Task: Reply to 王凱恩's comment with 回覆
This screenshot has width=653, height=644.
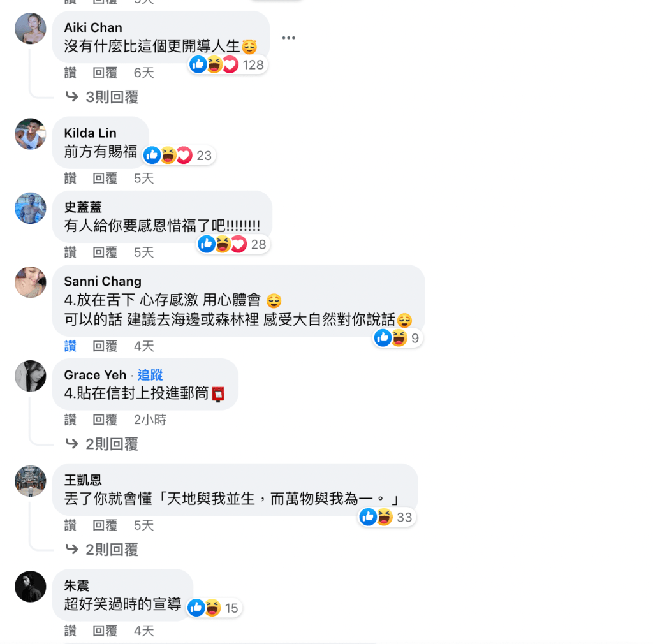Action: tap(105, 525)
